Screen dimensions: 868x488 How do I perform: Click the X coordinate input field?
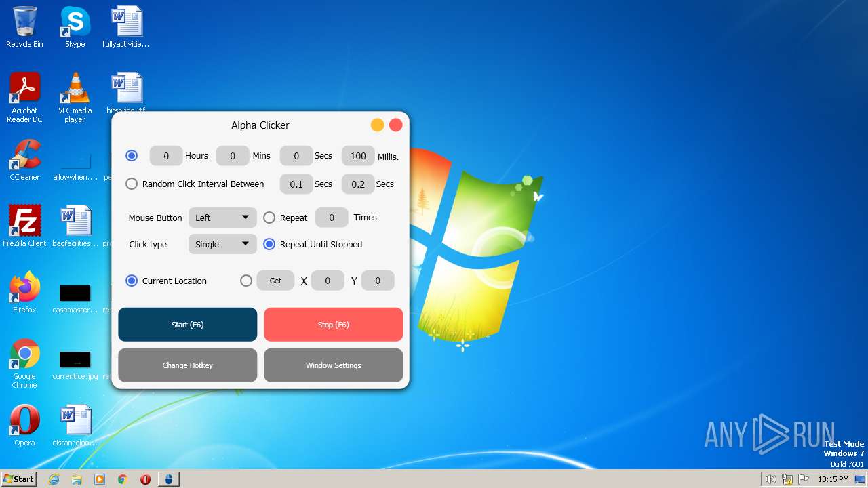point(328,281)
